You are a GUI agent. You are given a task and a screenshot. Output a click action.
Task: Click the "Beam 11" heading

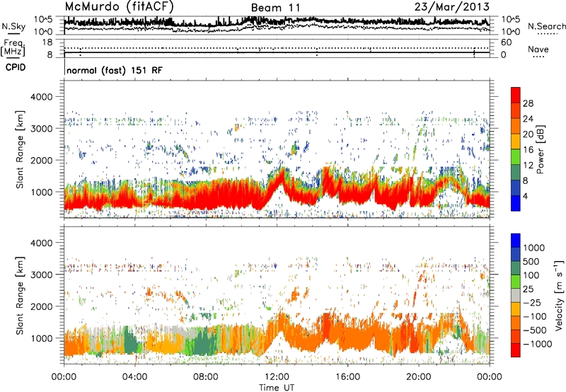275,8
